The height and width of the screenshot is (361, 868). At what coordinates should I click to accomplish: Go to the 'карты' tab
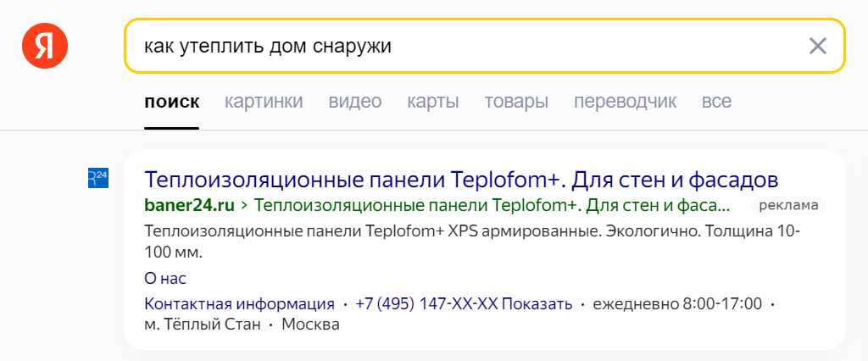point(433,102)
